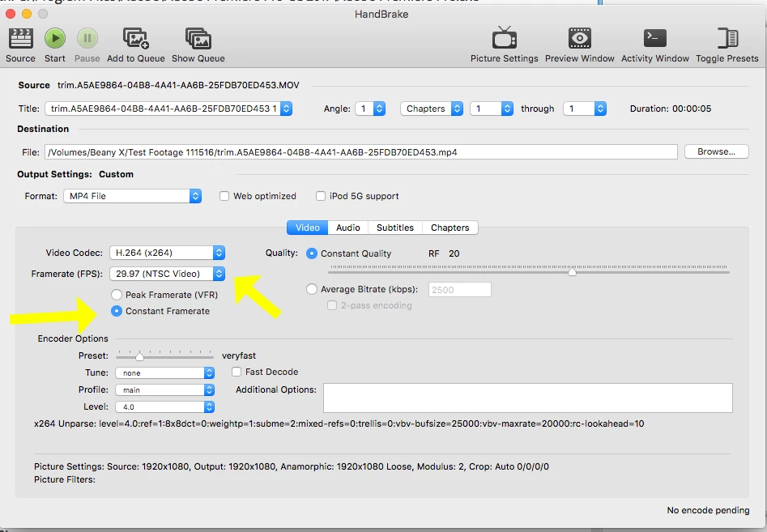Viewport: 767px width, 532px height.
Task: Open the Show Queue icon
Action: (198, 38)
